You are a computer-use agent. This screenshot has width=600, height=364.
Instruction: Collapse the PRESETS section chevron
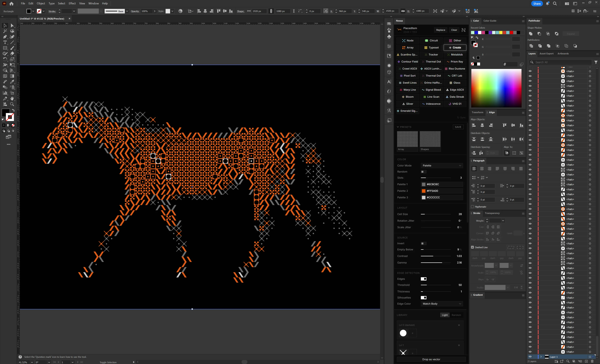click(398, 127)
